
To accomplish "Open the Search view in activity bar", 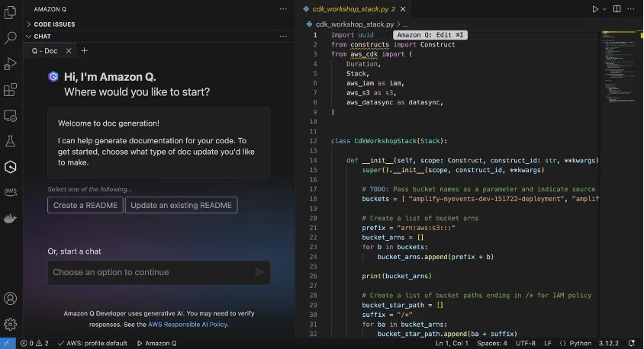I will tap(10, 38).
